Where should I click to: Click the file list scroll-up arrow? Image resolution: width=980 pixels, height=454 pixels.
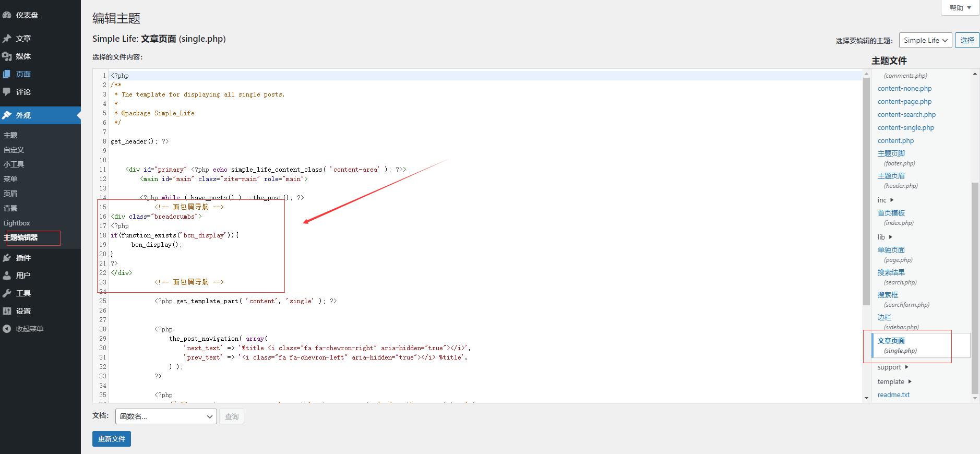[x=975, y=74]
